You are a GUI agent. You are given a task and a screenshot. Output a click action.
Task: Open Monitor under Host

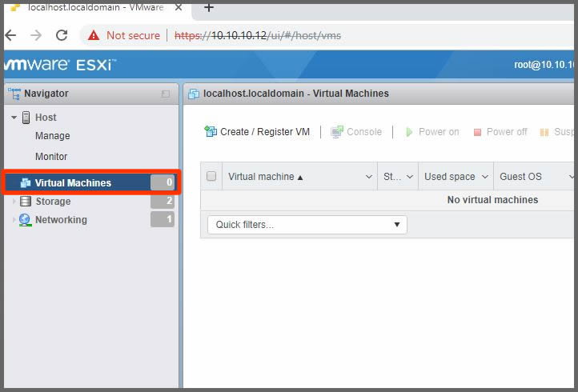click(51, 157)
